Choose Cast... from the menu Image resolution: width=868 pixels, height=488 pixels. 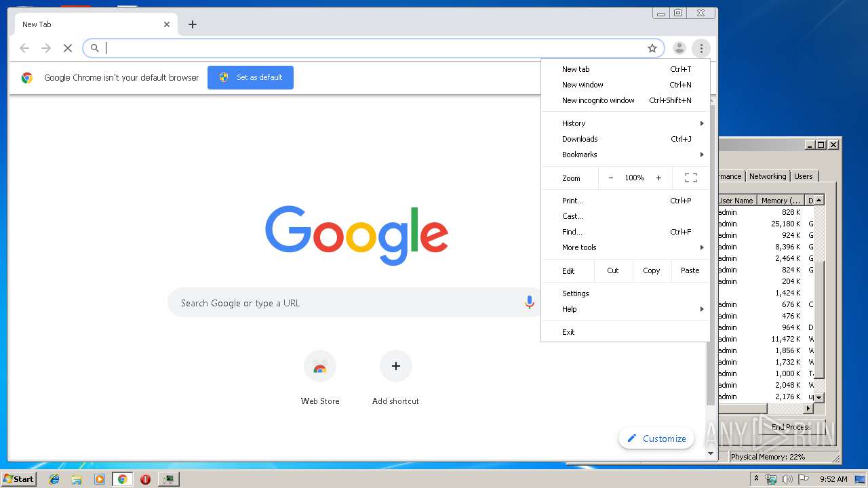(625, 216)
